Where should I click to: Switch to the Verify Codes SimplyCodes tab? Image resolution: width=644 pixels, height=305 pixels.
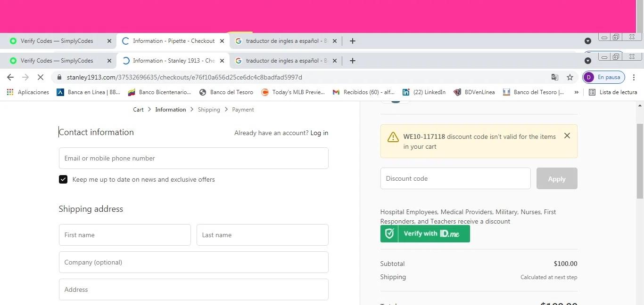(57, 61)
